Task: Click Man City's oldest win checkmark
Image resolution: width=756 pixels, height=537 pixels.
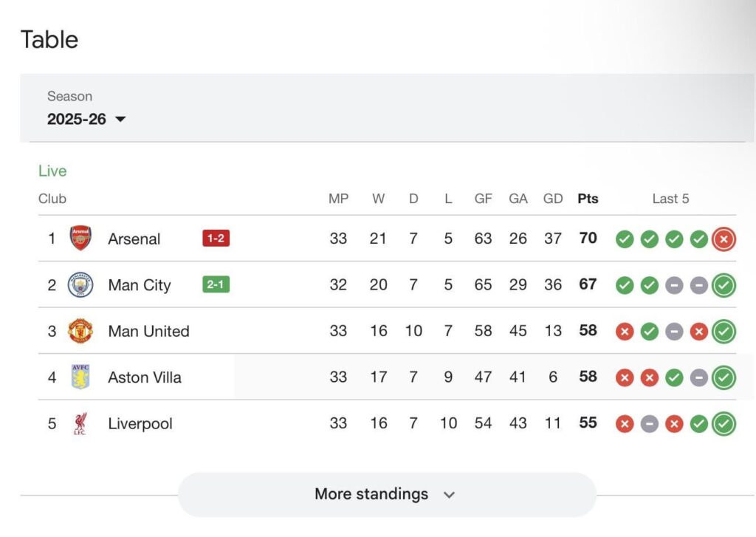Action: point(624,285)
